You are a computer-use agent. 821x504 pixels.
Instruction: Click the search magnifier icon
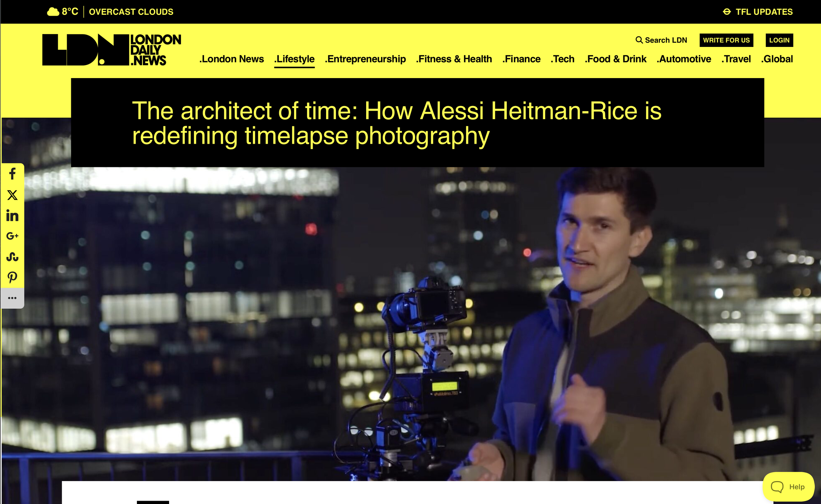[639, 40]
